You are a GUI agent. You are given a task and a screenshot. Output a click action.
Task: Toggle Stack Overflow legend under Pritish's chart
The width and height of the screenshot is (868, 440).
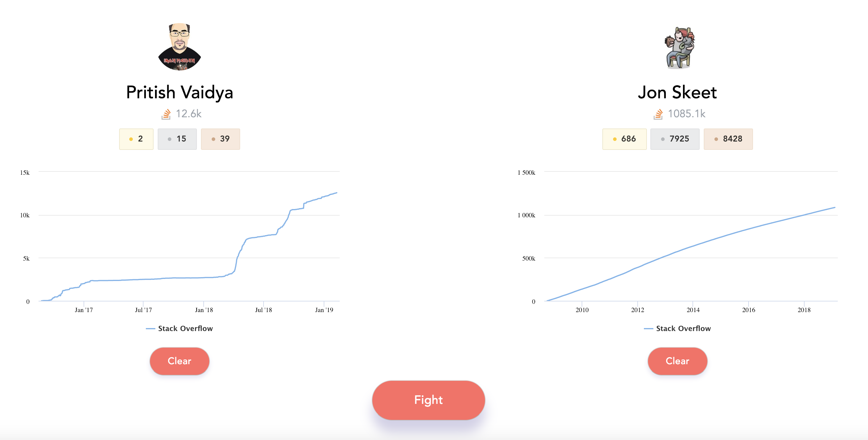(x=185, y=328)
